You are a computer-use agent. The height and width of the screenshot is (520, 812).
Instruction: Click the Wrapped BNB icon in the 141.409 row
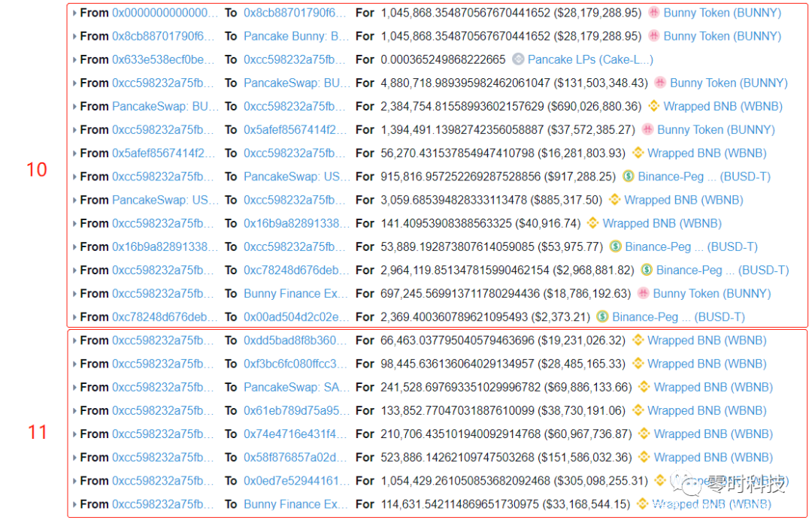point(592,223)
